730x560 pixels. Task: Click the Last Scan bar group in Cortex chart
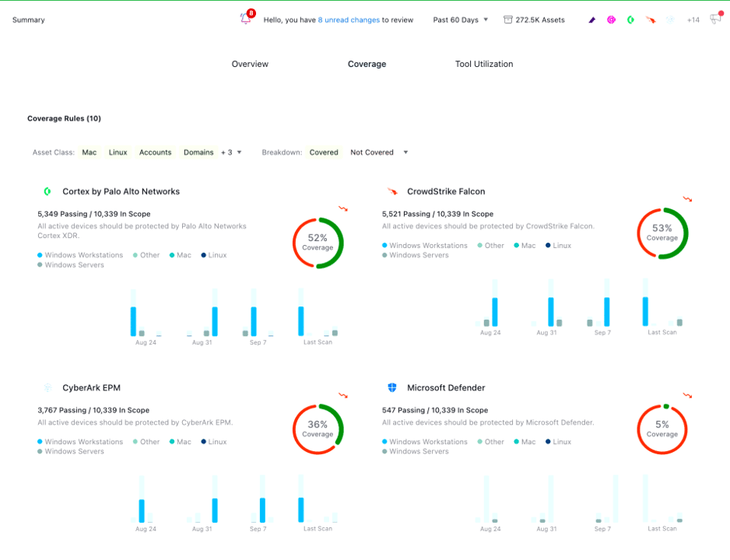pyautogui.click(x=318, y=312)
